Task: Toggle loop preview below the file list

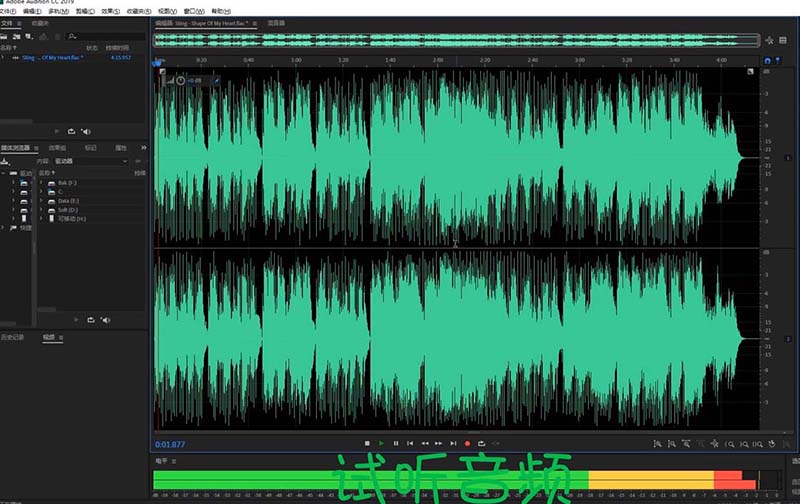Action: [71, 132]
